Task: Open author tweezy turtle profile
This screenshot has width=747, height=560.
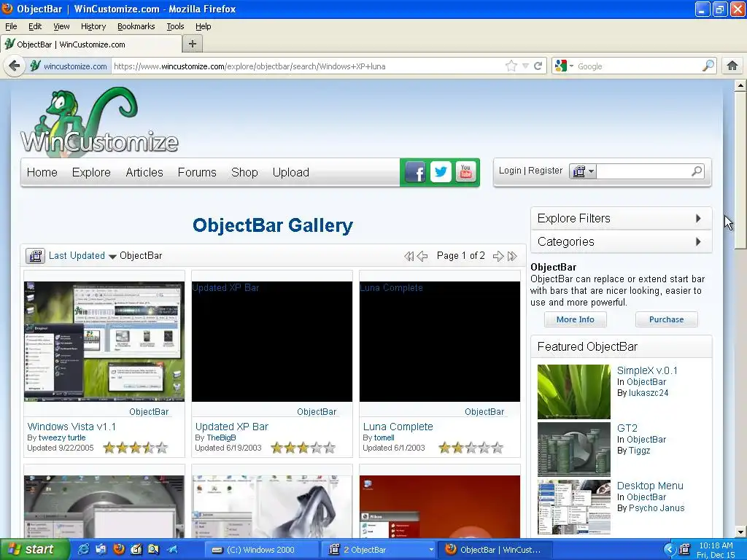Action: point(62,437)
